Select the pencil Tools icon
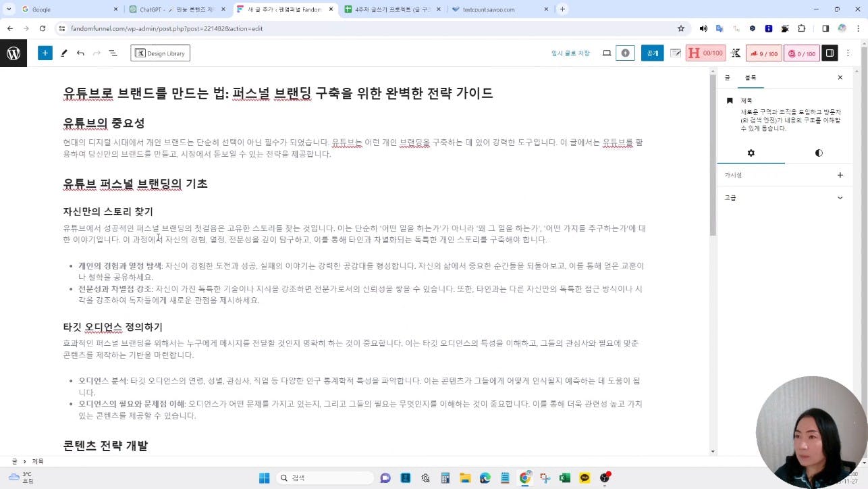This screenshot has height=489, width=868. click(64, 53)
